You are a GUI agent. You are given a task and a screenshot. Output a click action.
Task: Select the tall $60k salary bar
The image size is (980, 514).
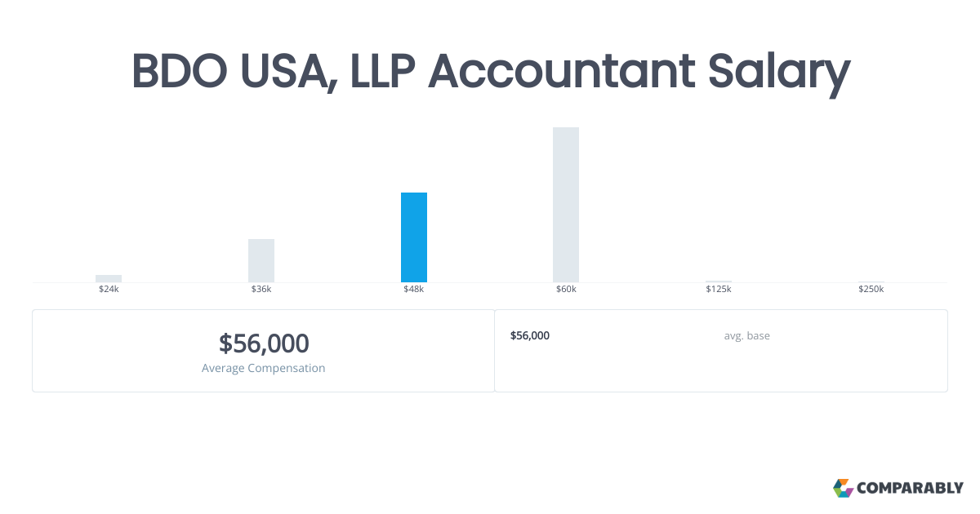[566, 205]
